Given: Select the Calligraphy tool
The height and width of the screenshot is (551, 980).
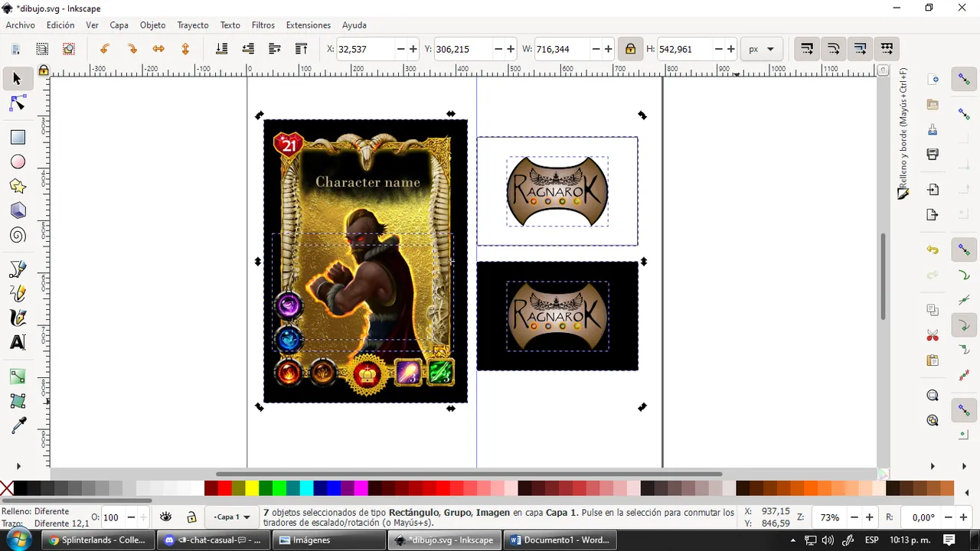Looking at the screenshot, I should click(18, 318).
